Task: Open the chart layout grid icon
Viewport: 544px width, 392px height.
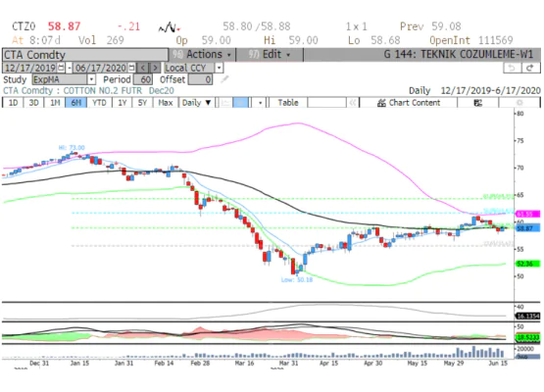Action: point(478,103)
